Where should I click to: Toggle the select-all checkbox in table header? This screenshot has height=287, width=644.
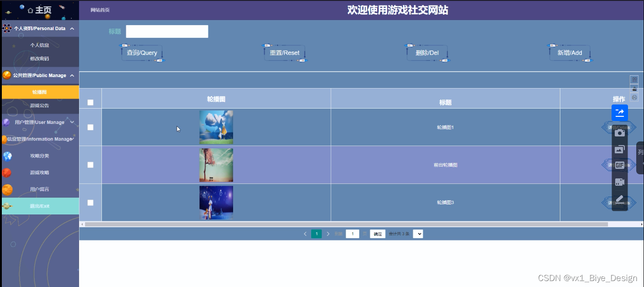90,102
